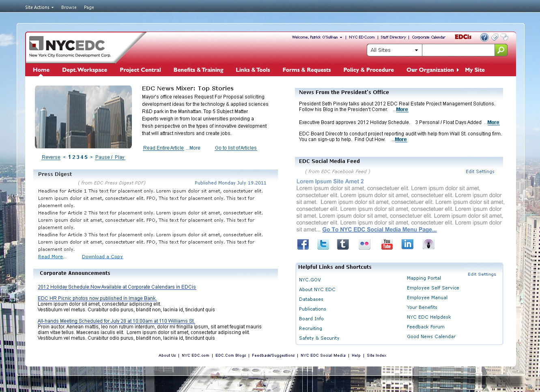Open the Facebook social media icon

pyautogui.click(x=303, y=244)
